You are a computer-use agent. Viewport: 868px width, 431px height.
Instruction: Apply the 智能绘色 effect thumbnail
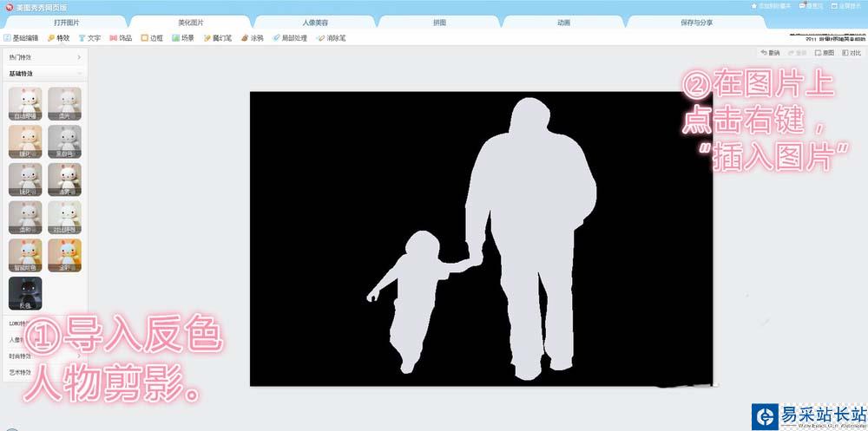(25, 256)
